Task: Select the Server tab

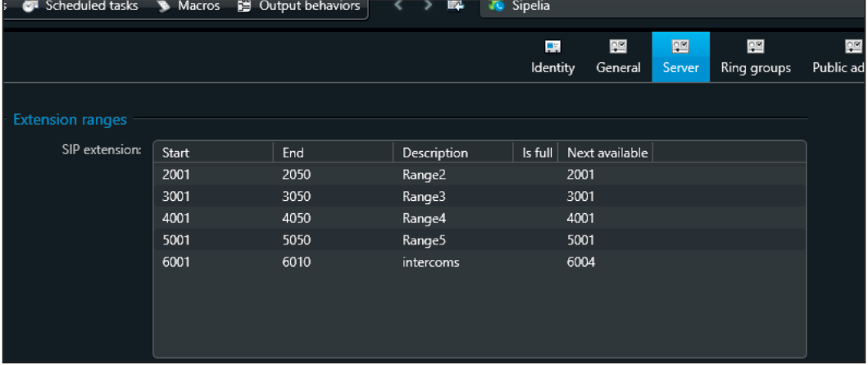Action: pyautogui.click(x=680, y=57)
